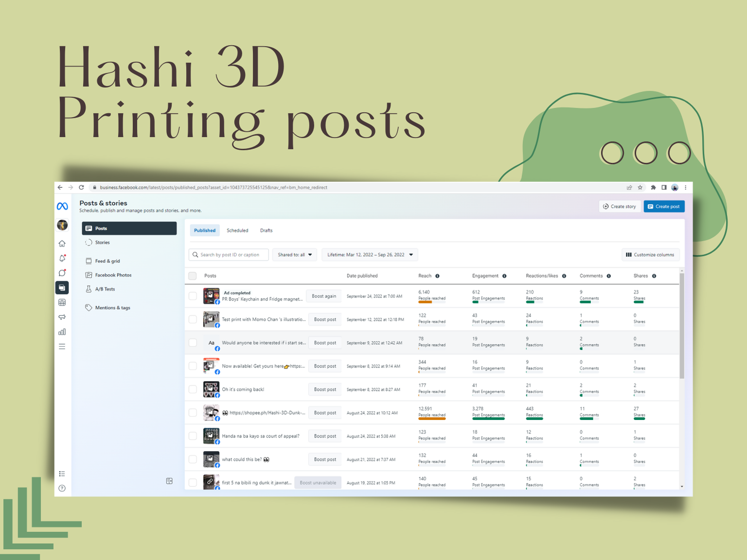Bookmark this page with the star icon
This screenshot has width=747, height=560.
[640, 187]
